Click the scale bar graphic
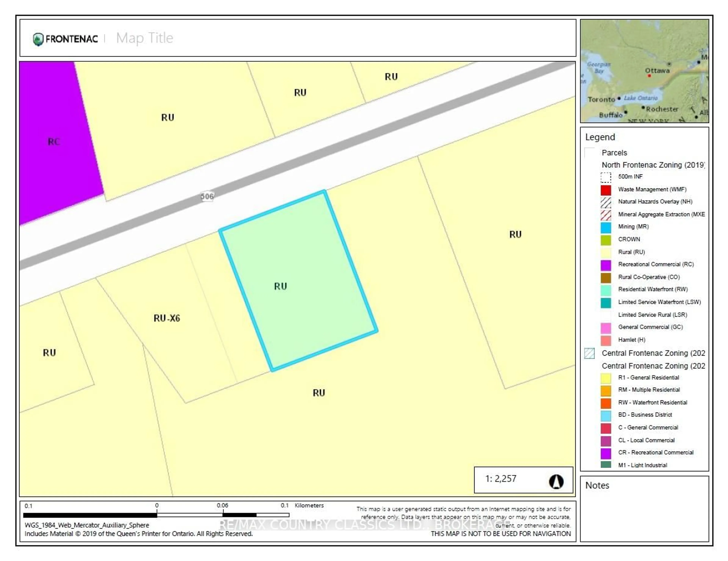Viewport: 728px width, 561px height. (x=156, y=515)
